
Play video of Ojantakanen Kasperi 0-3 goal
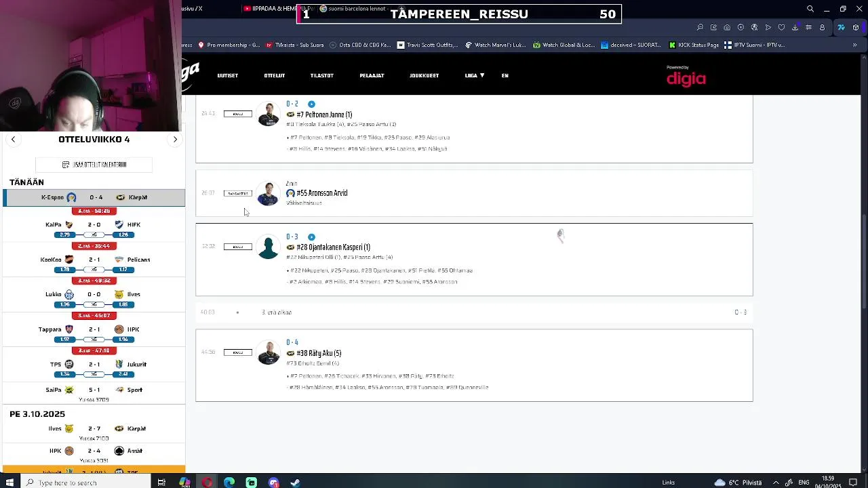(x=311, y=237)
